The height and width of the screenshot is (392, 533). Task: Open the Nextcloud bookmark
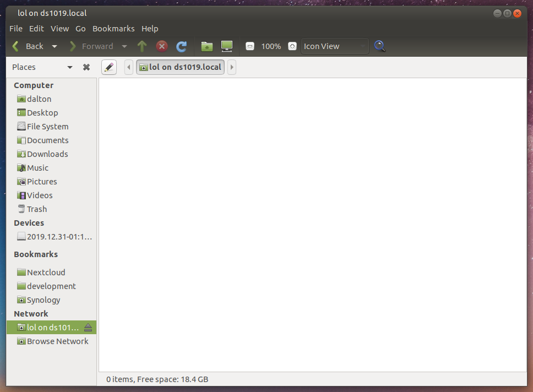(51, 273)
